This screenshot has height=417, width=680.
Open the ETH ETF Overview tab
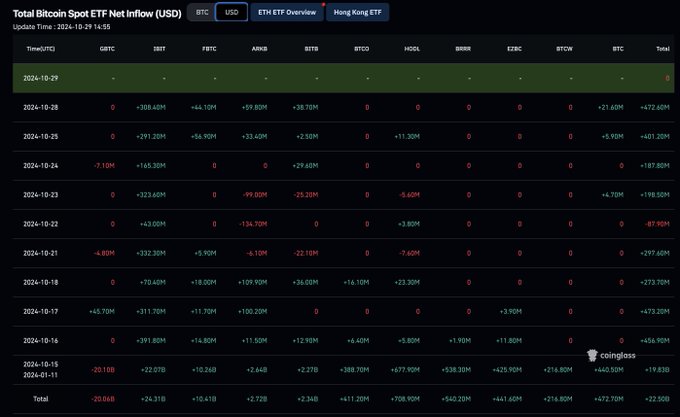(x=287, y=12)
